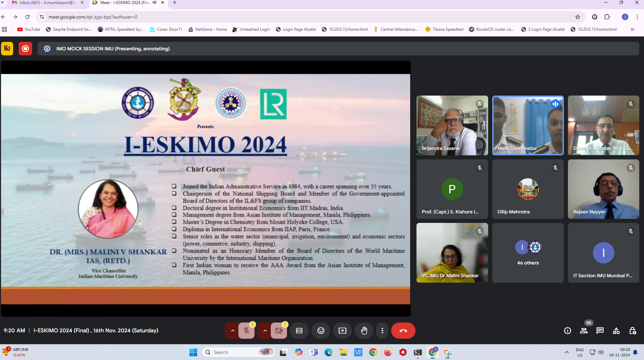
Task: Select Main Coordinator video tile
Action: pyautogui.click(x=528, y=125)
